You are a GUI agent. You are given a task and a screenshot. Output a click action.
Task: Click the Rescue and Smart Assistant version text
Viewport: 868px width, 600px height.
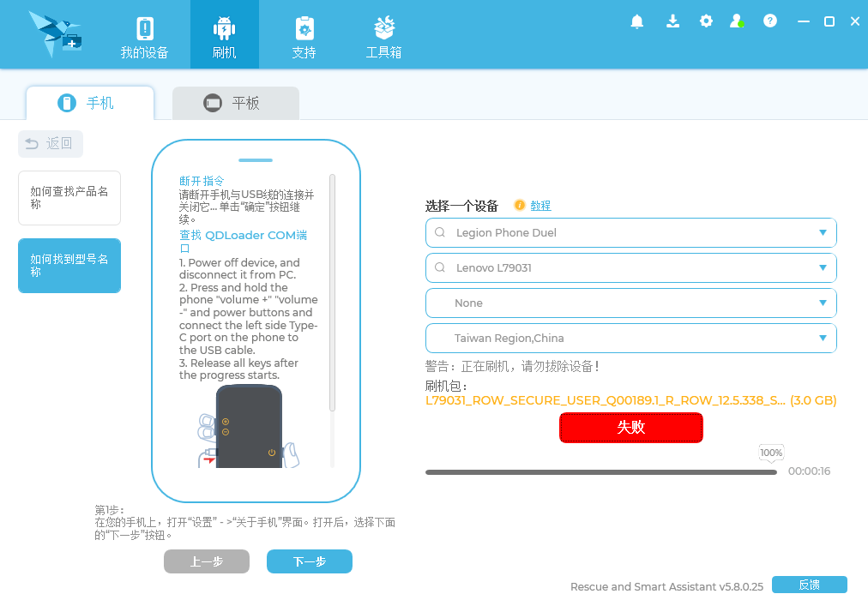(x=666, y=587)
